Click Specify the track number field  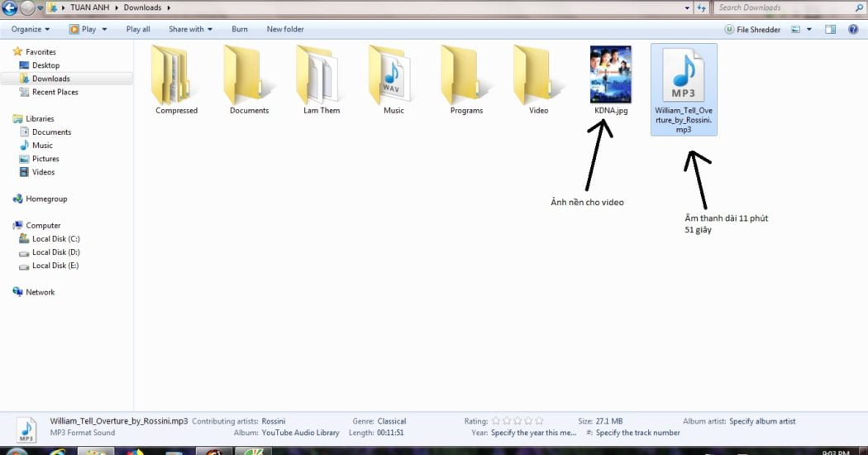pos(637,433)
